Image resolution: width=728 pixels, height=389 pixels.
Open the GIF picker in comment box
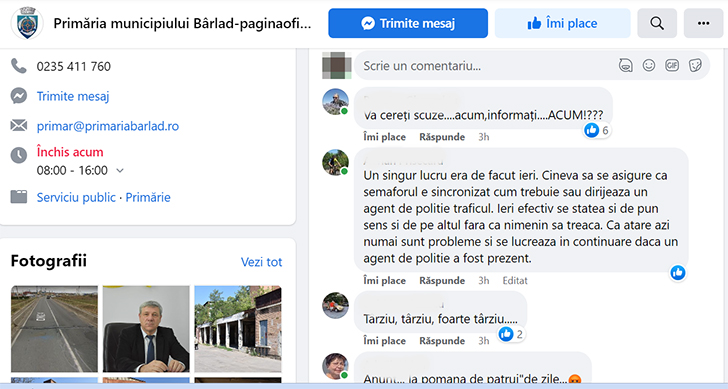[x=672, y=65]
